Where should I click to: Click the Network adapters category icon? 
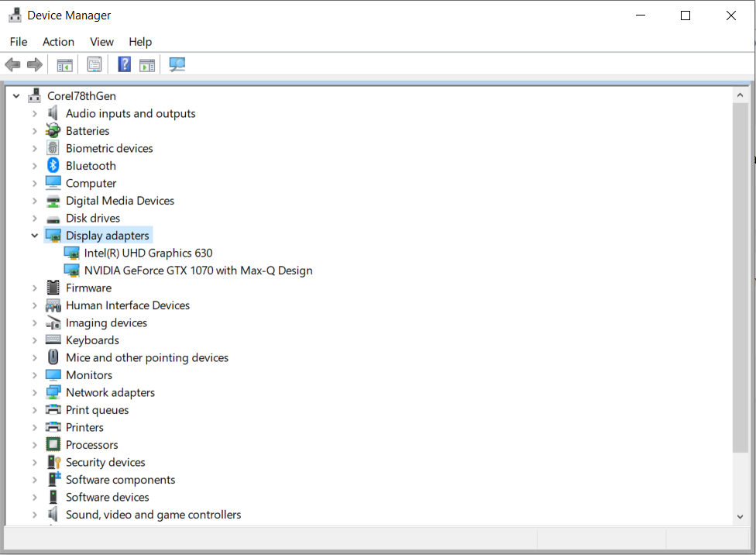coord(53,392)
